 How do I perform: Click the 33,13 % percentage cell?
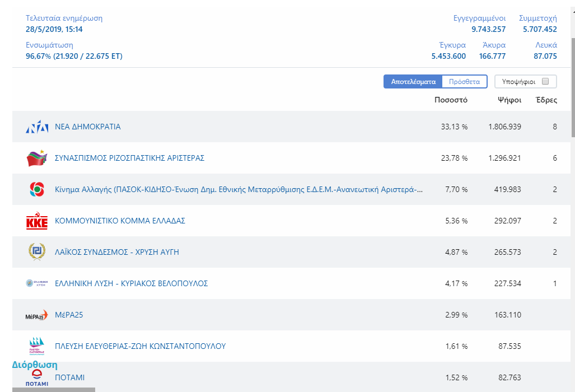coord(455,127)
